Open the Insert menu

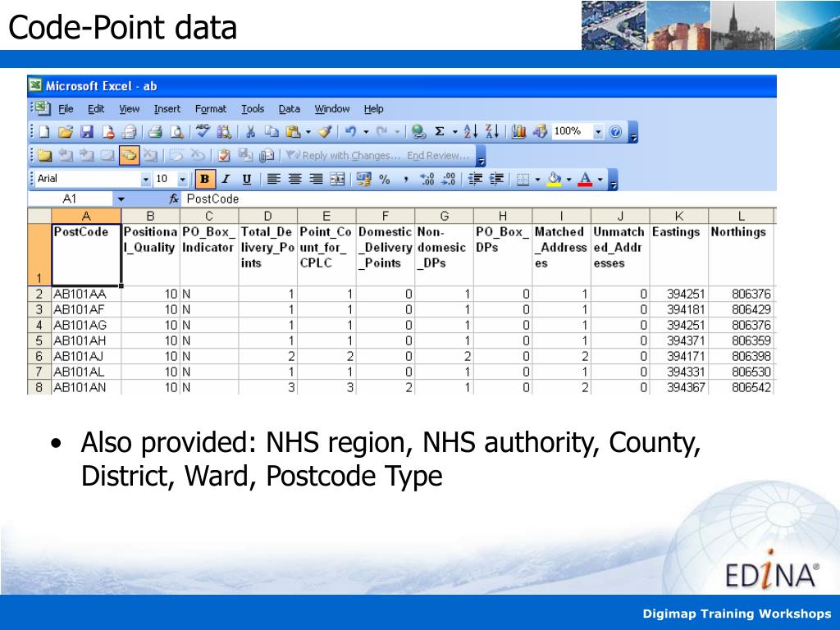coord(167,109)
